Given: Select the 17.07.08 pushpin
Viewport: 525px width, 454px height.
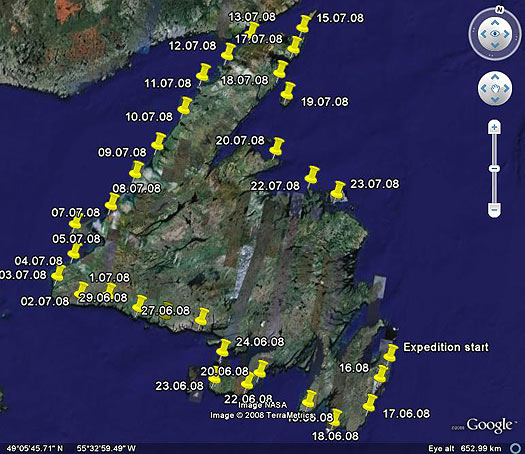Looking at the screenshot, I should pos(294,46).
